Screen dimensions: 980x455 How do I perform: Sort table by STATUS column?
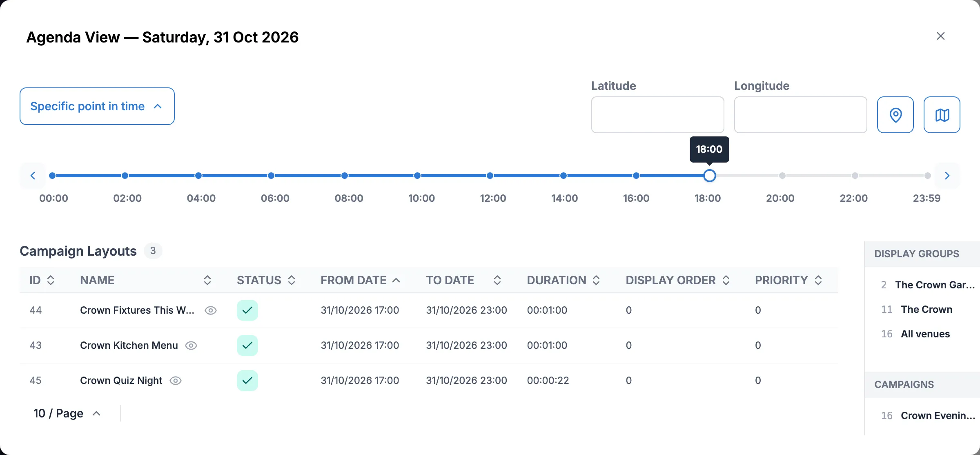coord(292,280)
